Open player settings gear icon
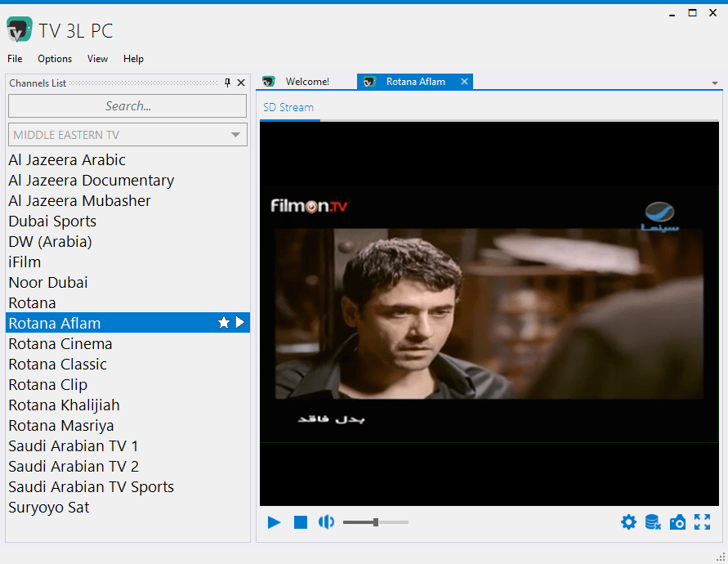The height and width of the screenshot is (564, 728). pos(628,522)
